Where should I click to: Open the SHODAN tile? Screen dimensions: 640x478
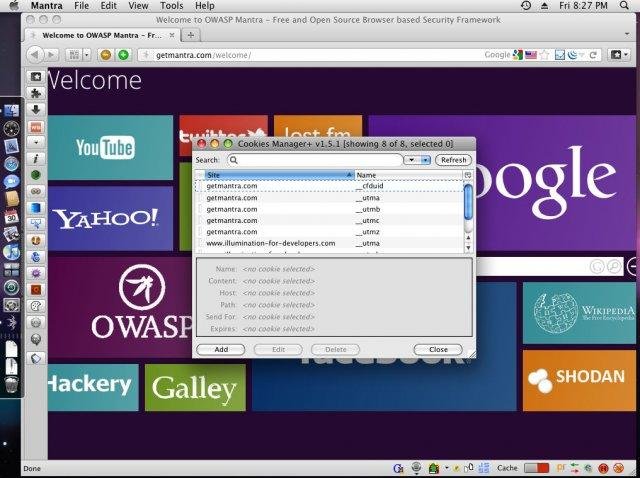(x=579, y=380)
